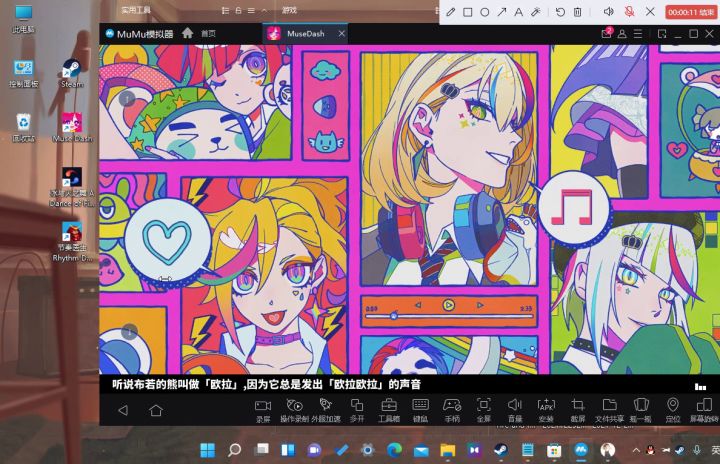The image size is (720, 464).
Task: Click the player progress bar knob
Action: coord(394,316)
